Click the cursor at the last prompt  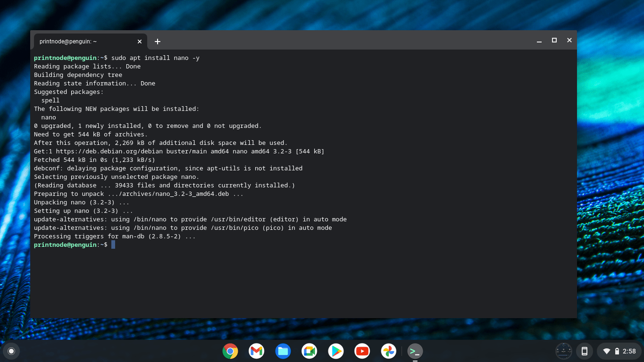[113, 244]
